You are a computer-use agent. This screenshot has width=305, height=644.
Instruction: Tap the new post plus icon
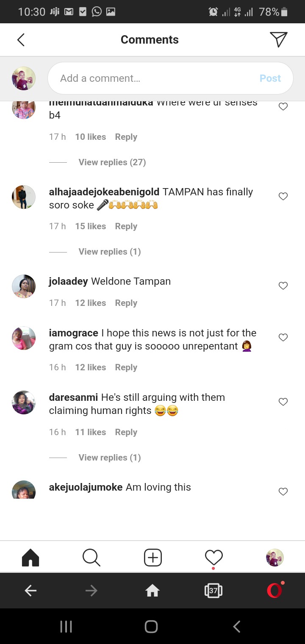[x=153, y=558]
